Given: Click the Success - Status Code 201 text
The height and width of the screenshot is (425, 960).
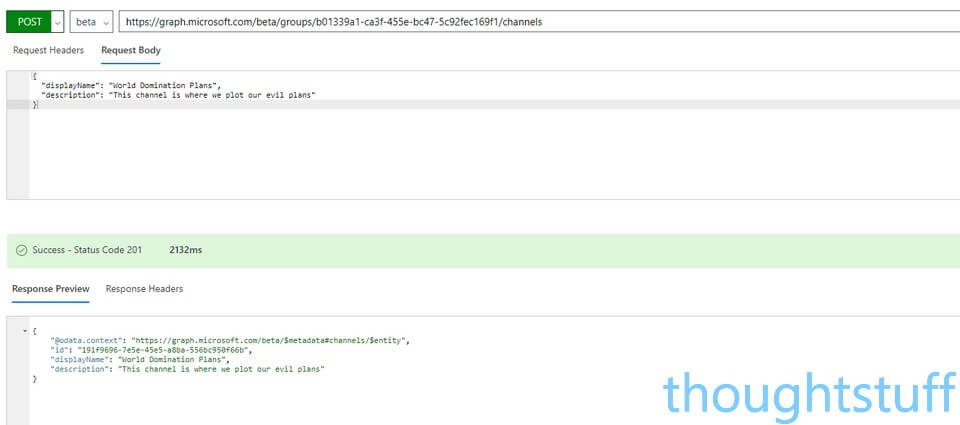Looking at the screenshot, I should (x=87, y=250).
